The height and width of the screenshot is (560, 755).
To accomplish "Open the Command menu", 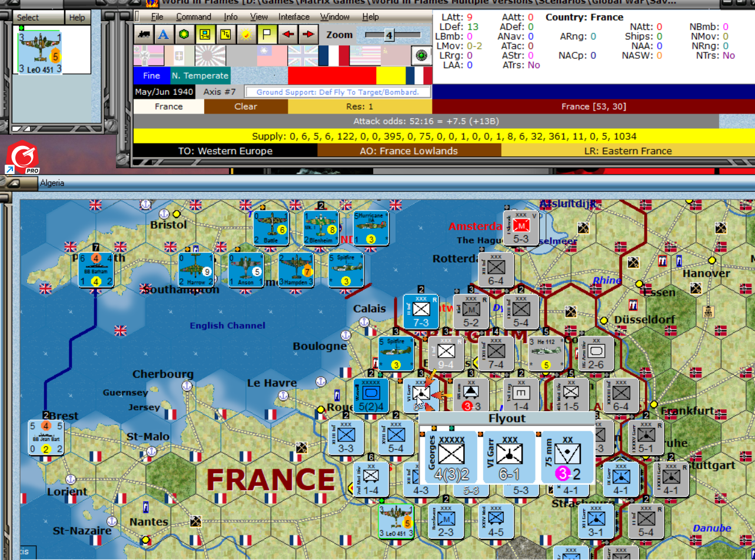I will 194,16.
